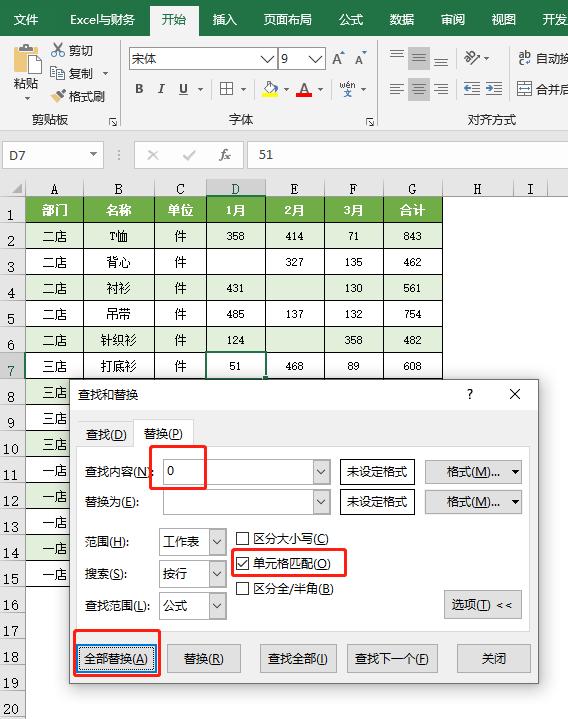Click the Cut (剪切) scissors icon
Viewport: 568px width, 719px height.
pos(58,50)
